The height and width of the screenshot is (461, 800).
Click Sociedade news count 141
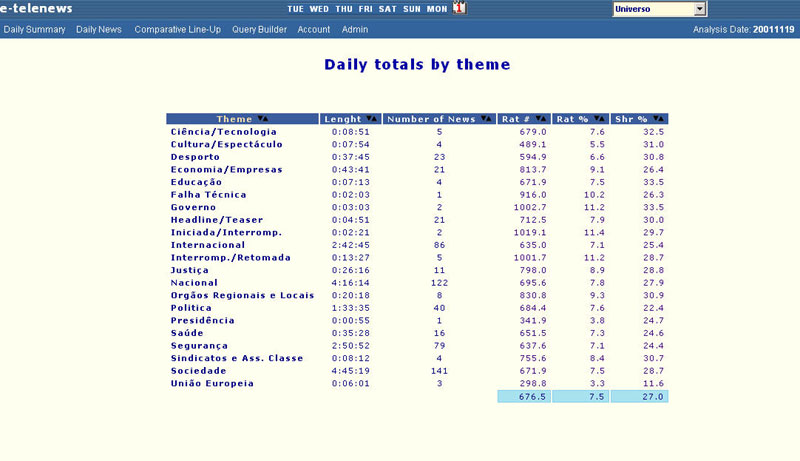[x=439, y=371]
